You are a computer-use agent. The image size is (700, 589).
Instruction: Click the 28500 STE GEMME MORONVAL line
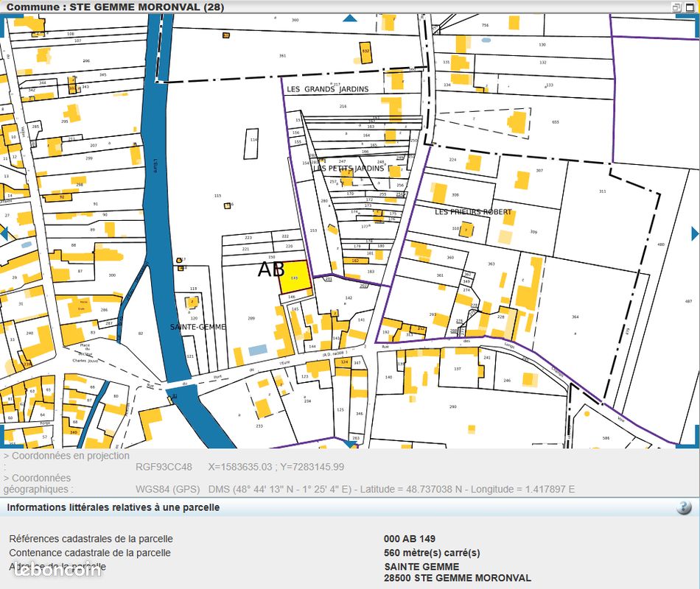458,578
